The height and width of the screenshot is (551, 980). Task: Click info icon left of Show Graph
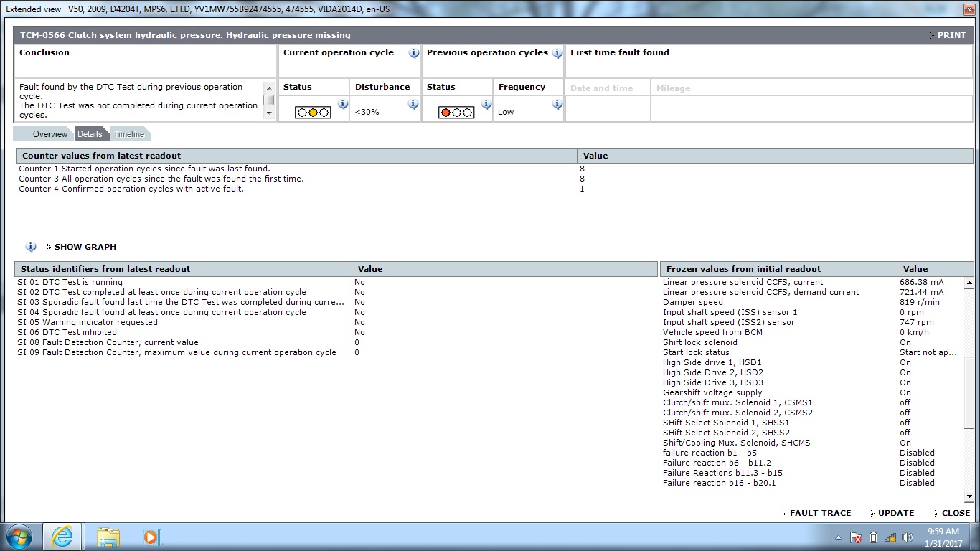pos(31,247)
